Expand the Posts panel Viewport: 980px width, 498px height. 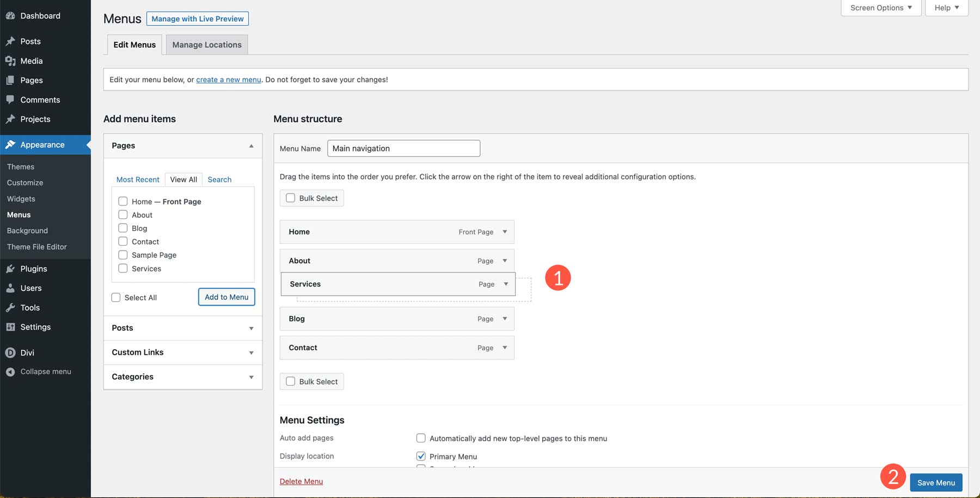pos(251,329)
